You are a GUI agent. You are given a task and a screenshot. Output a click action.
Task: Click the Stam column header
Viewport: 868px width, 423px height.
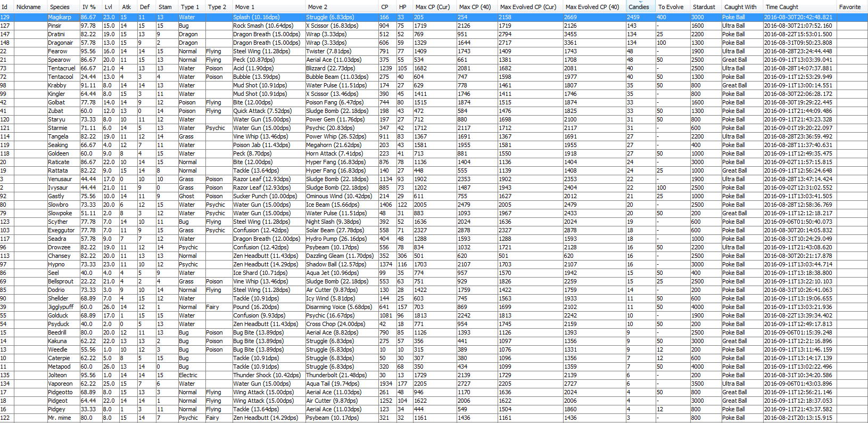167,7
